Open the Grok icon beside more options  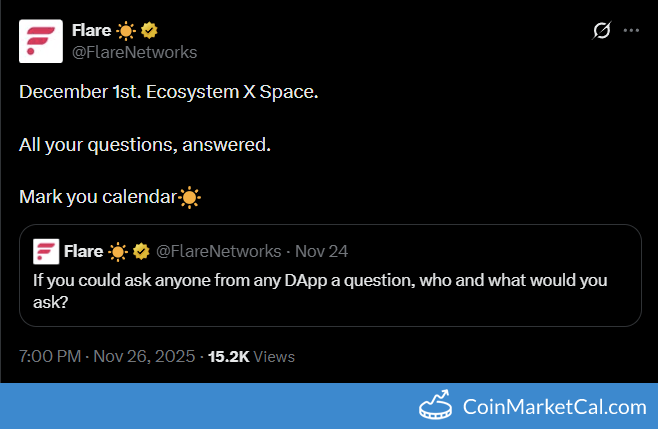pyautogui.click(x=602, y=31)
